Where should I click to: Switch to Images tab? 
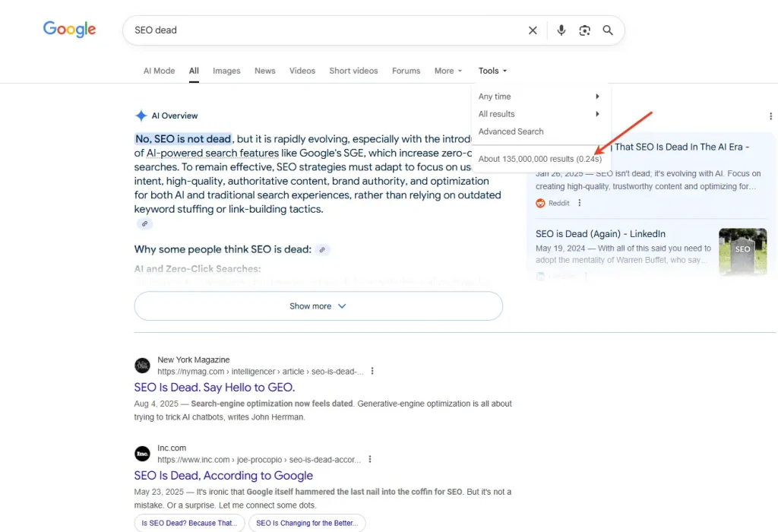pos(226,71)
